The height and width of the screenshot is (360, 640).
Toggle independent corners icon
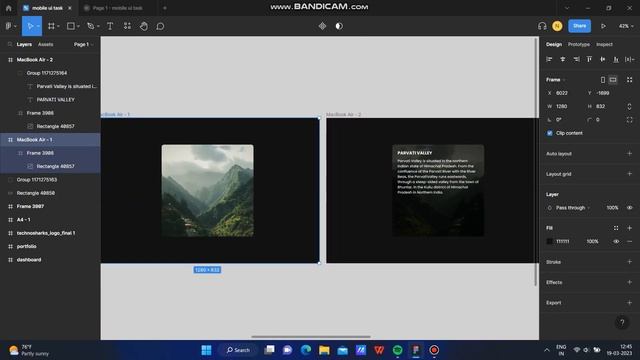coord(630,120)
